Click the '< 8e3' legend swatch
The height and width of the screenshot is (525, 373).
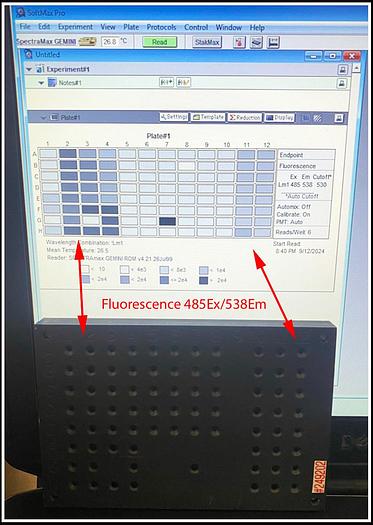click(x=164, y=270)
